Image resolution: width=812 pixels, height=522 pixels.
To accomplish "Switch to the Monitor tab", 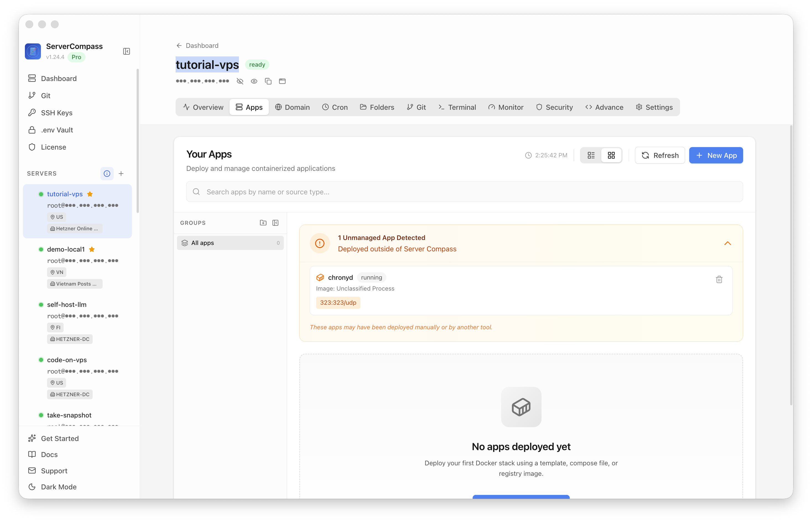I will coord(506,107).
